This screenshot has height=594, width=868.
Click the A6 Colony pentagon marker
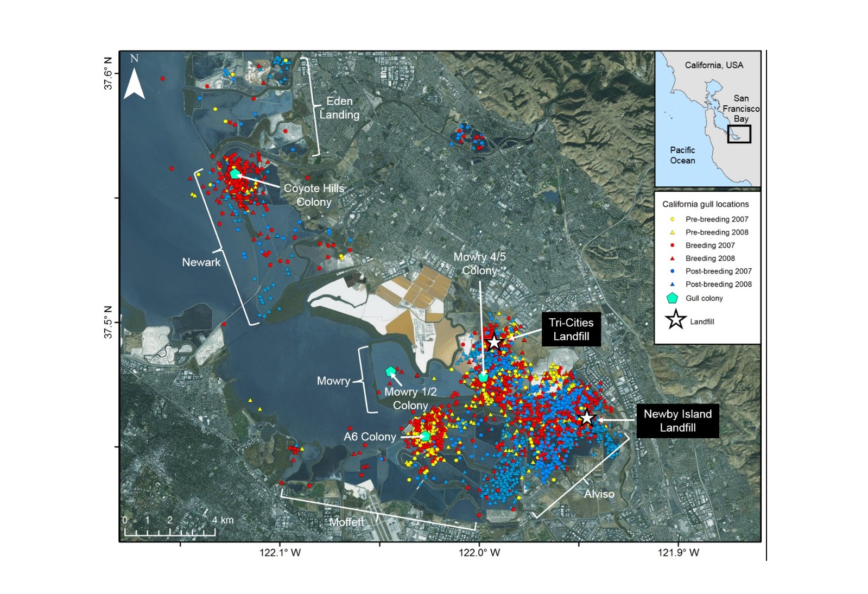[425, 436]
